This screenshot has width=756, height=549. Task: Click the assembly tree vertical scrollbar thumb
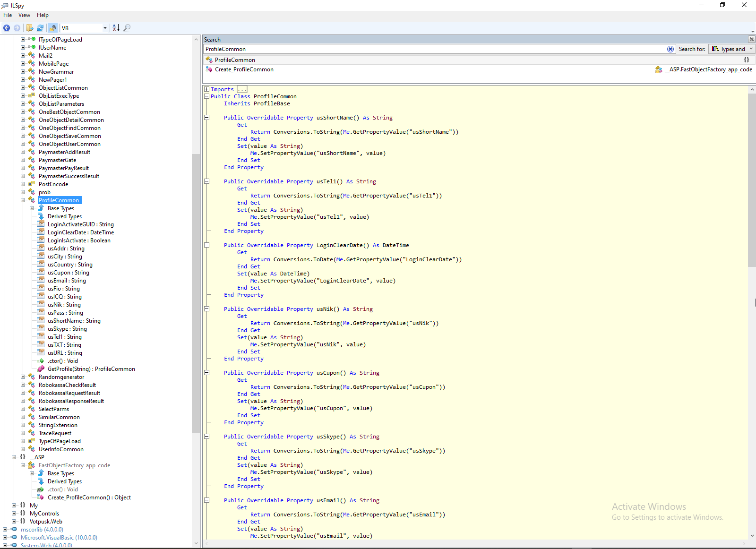(196, 293)
